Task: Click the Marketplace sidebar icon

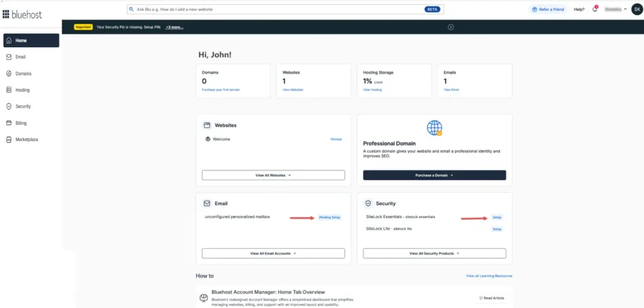Action: [9, 139]
